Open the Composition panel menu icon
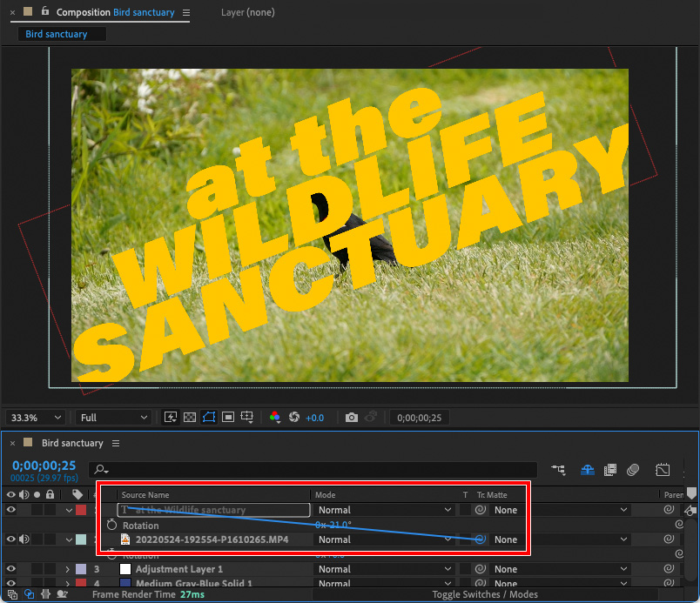 coord(186,13)
